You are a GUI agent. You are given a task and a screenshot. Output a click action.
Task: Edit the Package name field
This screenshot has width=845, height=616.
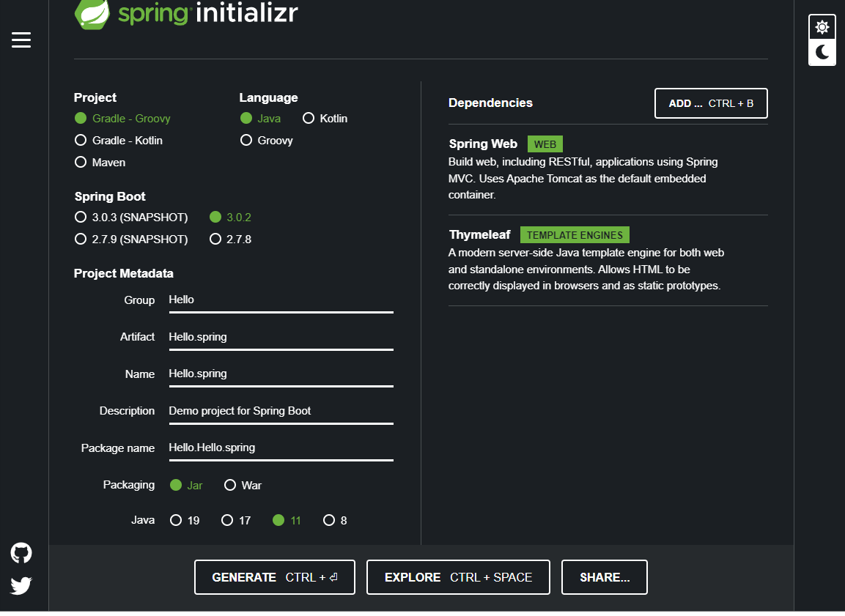tap(281, 448)
